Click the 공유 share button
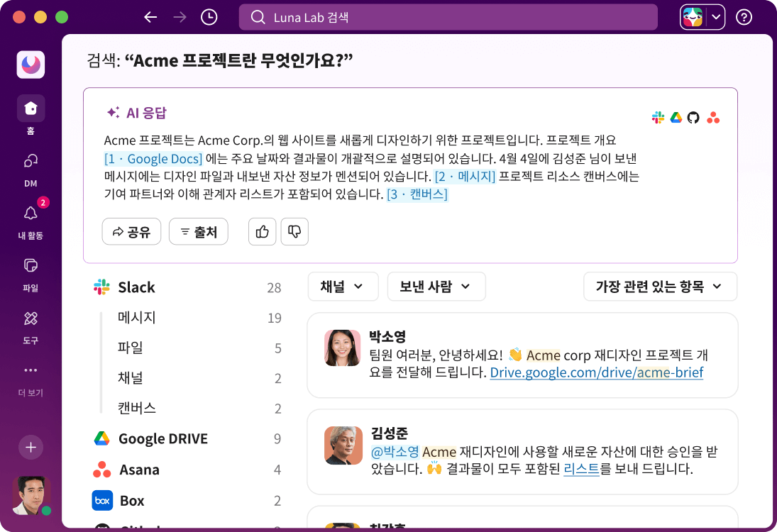The image size is (777, 532). click(x=131, y=231)
